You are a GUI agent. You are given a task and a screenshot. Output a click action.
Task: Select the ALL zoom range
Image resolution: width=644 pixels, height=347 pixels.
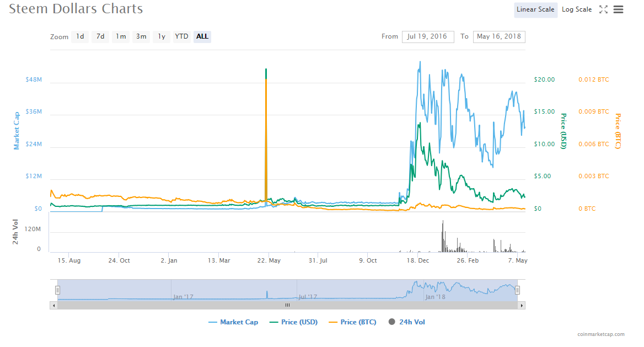click(x=202, y=36)
